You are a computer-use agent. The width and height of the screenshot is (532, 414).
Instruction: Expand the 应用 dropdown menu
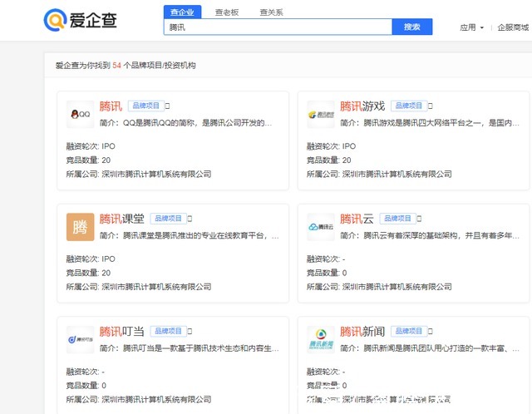point(471,27)
